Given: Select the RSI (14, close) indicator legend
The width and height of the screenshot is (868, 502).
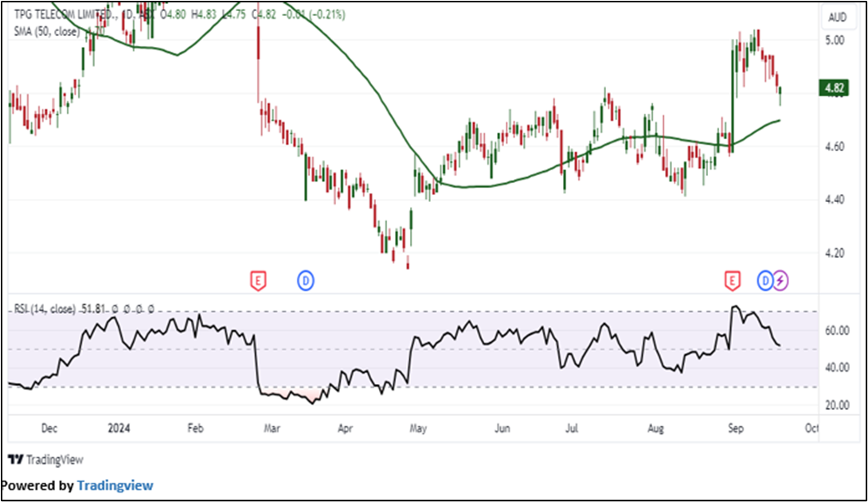Looking at the screenshot, I should 45,309.
